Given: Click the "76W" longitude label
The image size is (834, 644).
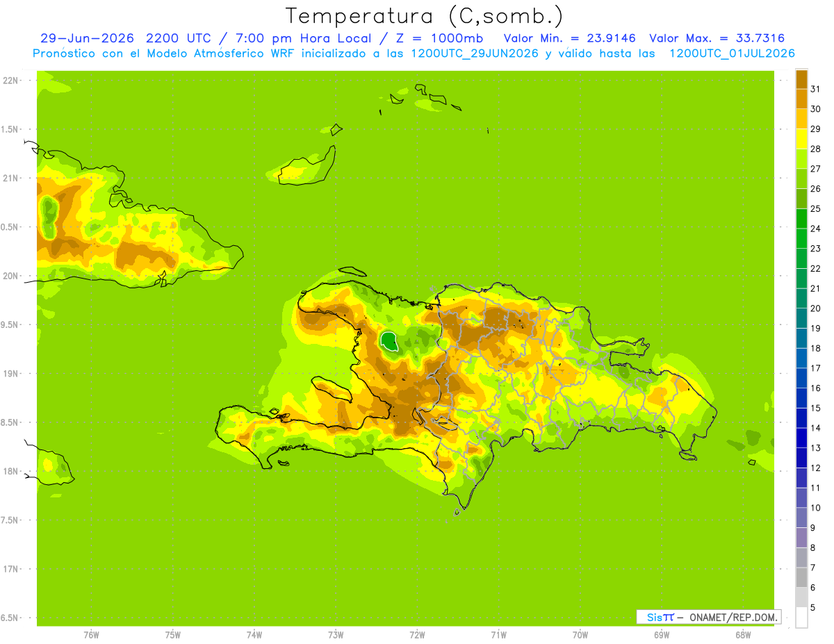Looking at the screenshot, I should 91,634.
